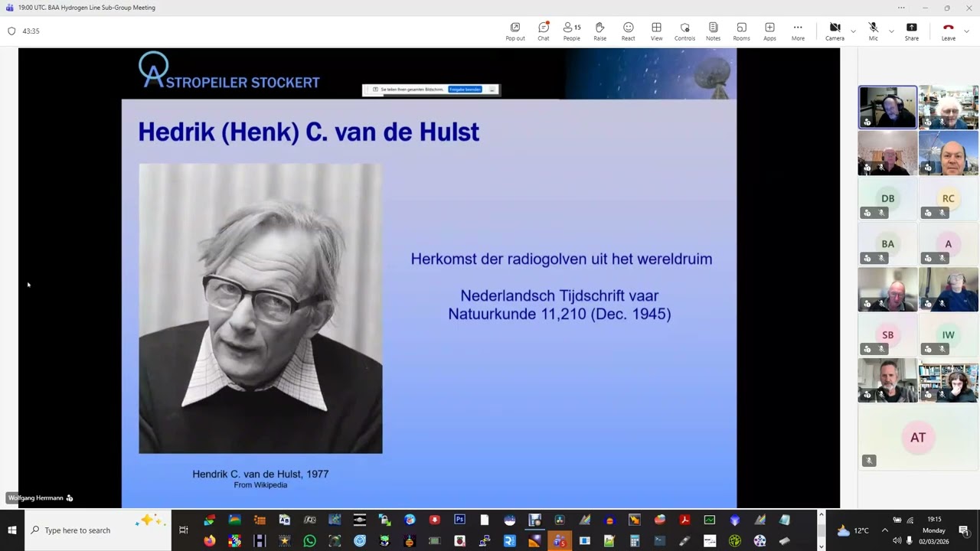The height and width of the screenshot is (551, 980).
Task: Open the React emoji menu
Action: click(629, 31)
